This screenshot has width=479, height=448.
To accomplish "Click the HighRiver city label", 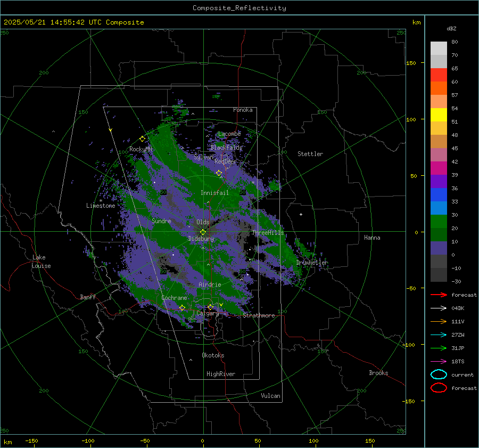I will 221,374.
